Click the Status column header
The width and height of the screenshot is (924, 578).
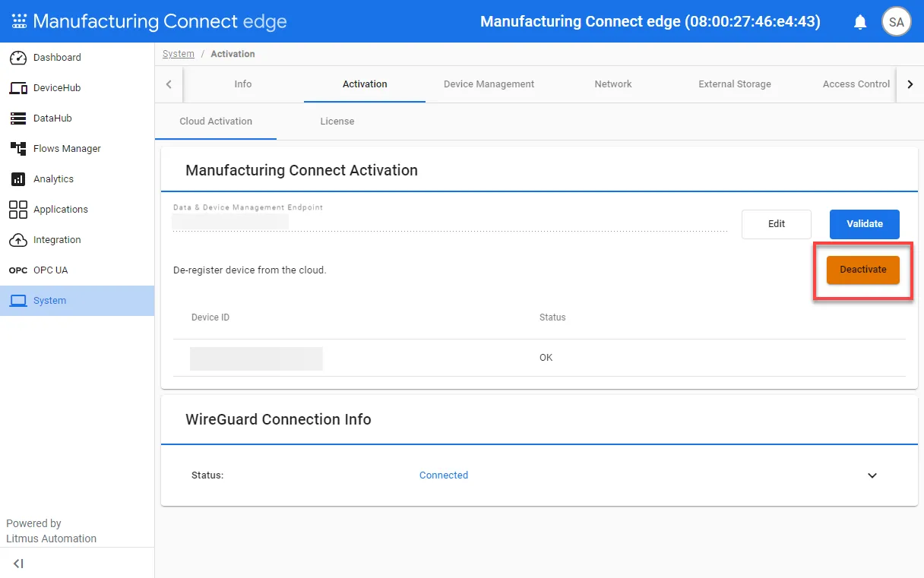click(x=552, y=317)
